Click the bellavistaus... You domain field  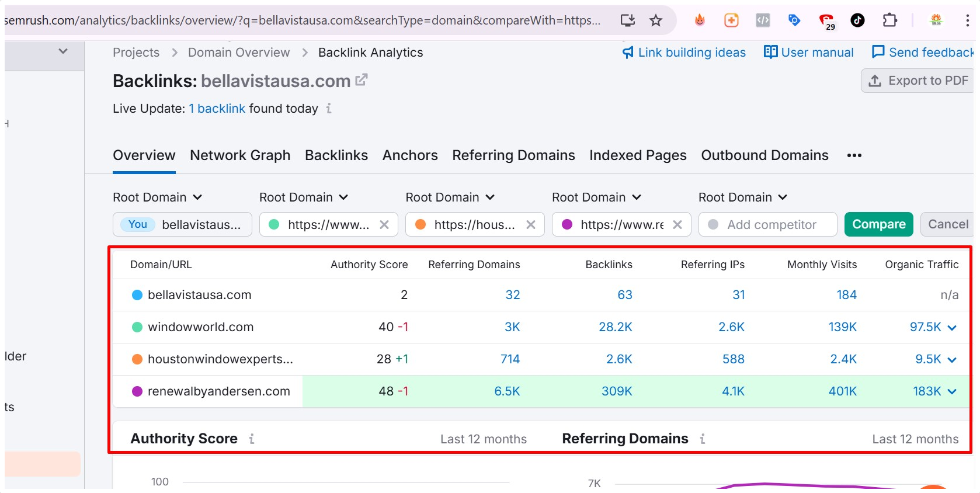pos(182,224)
